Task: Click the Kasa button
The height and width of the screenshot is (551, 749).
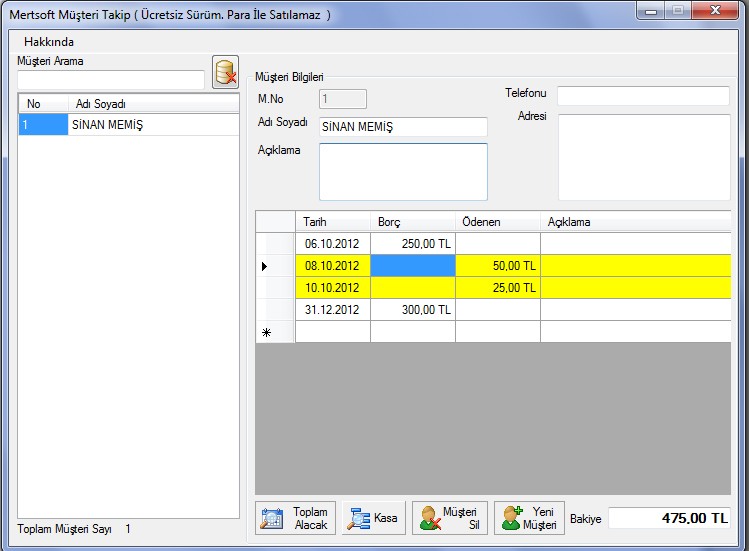Action: click(374, 518)
